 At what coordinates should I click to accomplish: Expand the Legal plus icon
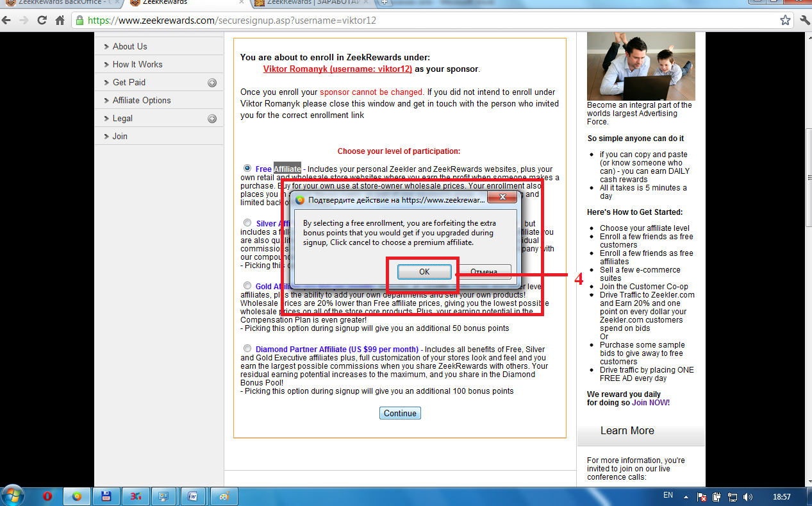point(212,119)
